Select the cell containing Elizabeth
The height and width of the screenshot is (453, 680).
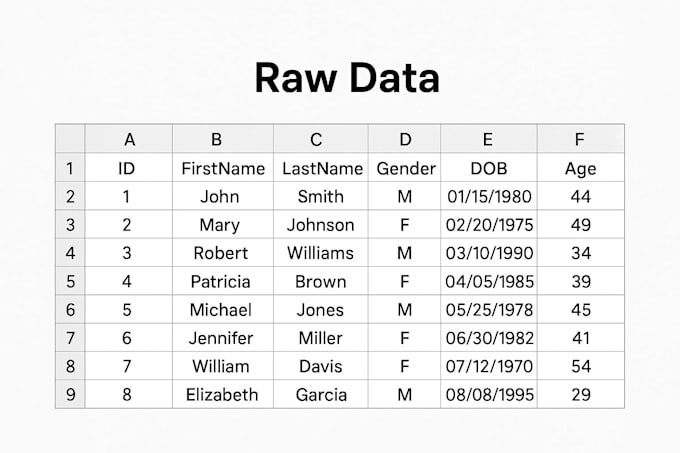click(223, 394)
